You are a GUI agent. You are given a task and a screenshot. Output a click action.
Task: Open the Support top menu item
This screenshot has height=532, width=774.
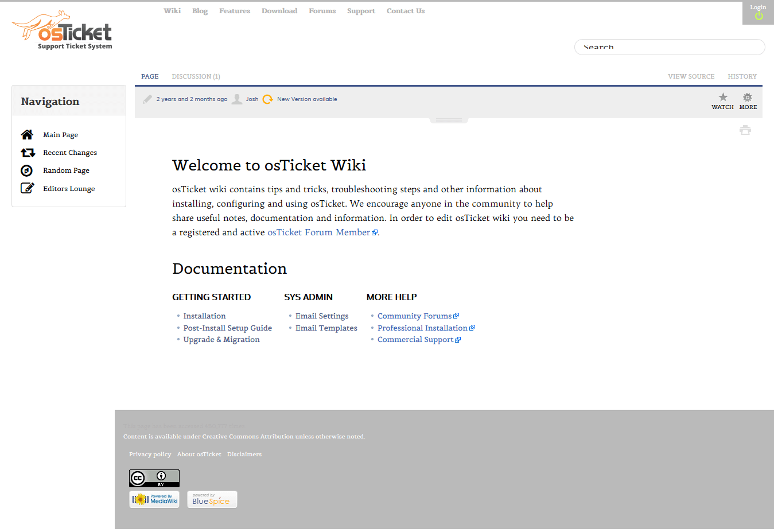point(361,11)
